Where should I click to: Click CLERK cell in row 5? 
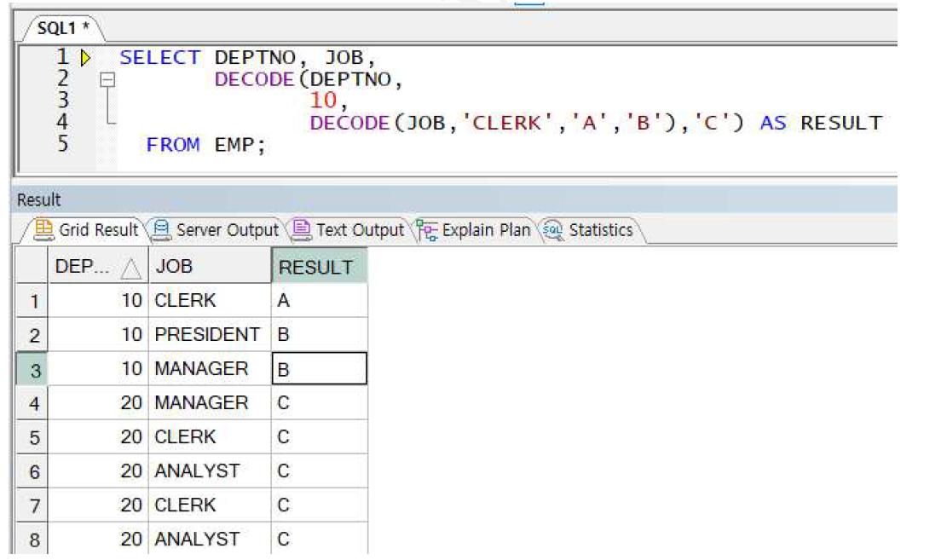point(210,437)
